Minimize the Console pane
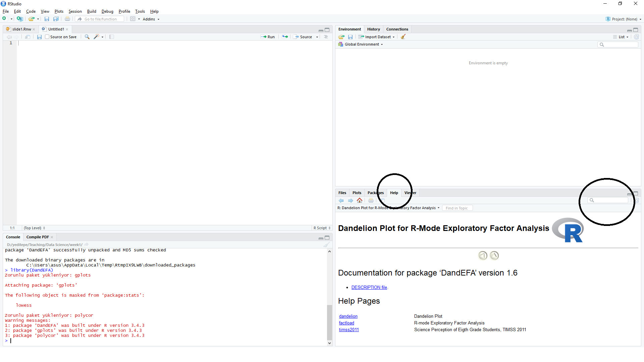 321,238
